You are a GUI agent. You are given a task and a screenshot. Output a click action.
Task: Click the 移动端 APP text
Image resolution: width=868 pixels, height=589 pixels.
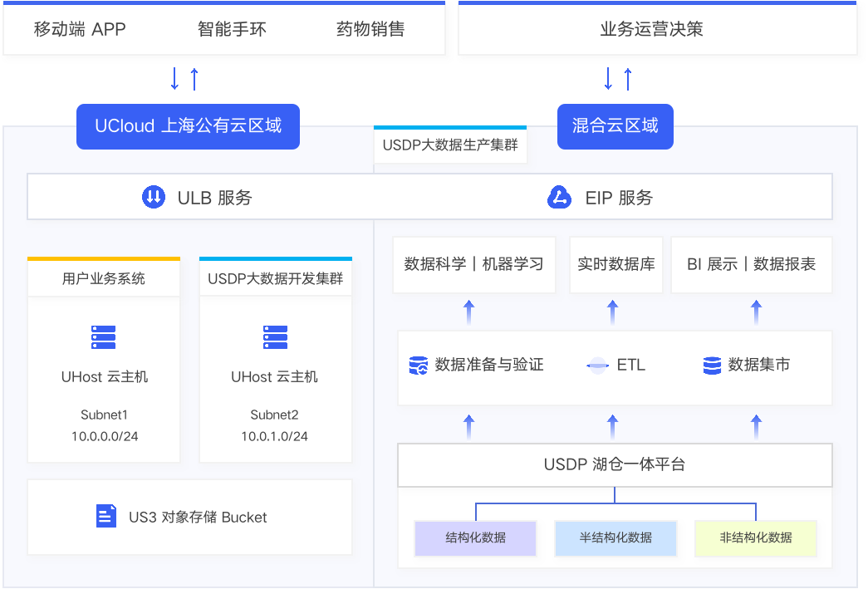[x=80, y=29]
